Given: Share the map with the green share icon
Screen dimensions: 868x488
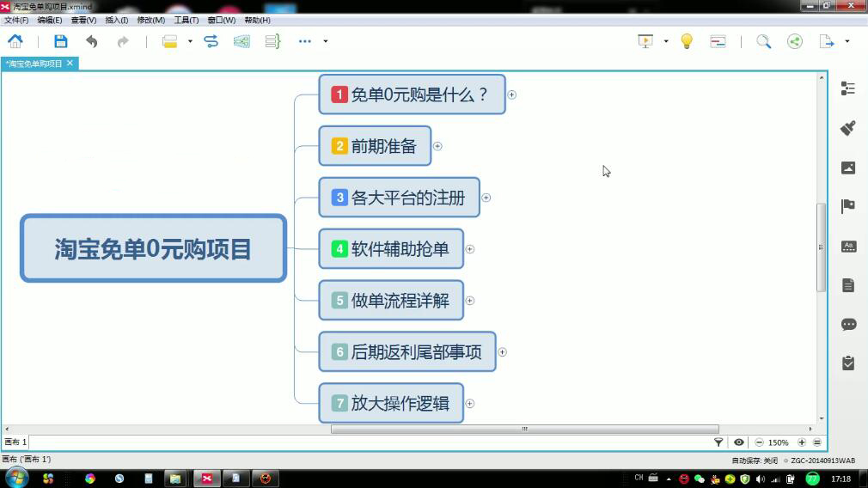Looking at the screenshot, I should [x=795, y=41].
